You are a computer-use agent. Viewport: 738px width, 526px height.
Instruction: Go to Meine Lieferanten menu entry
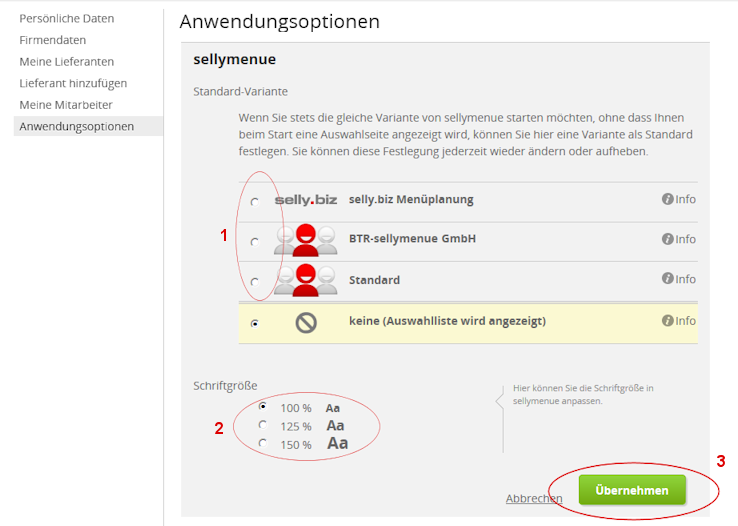point(67,61)
